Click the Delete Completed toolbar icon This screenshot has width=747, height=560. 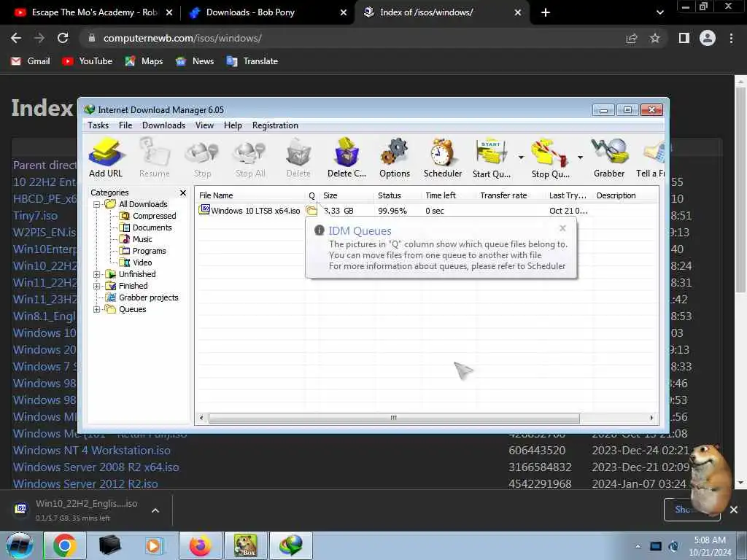[347, 157]
